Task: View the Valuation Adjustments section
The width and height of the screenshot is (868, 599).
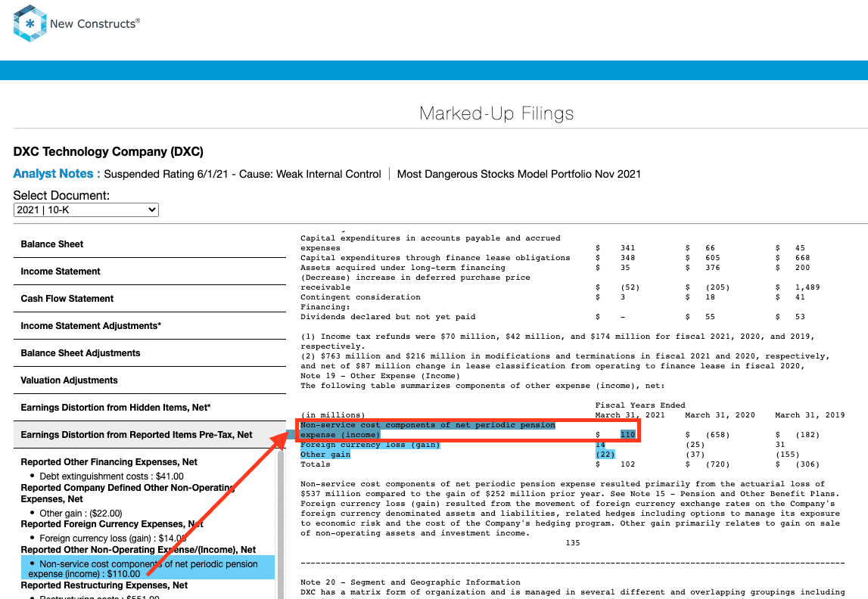Action: coord(150,380)
